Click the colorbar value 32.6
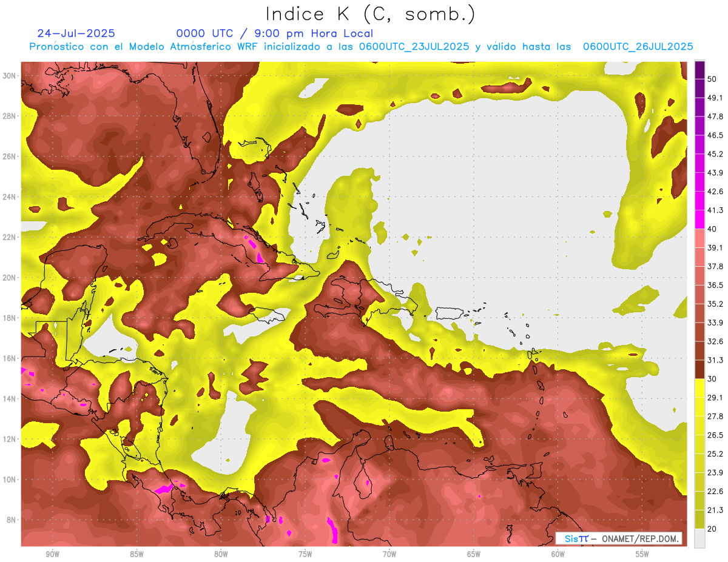Screen dimensions: 728x562 (715, 341)
